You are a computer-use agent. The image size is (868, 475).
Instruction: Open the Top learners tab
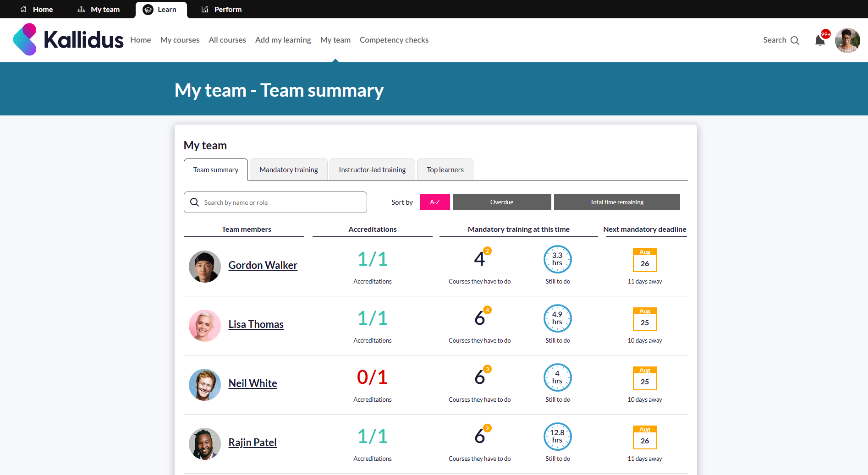click(x=445, y=169)
